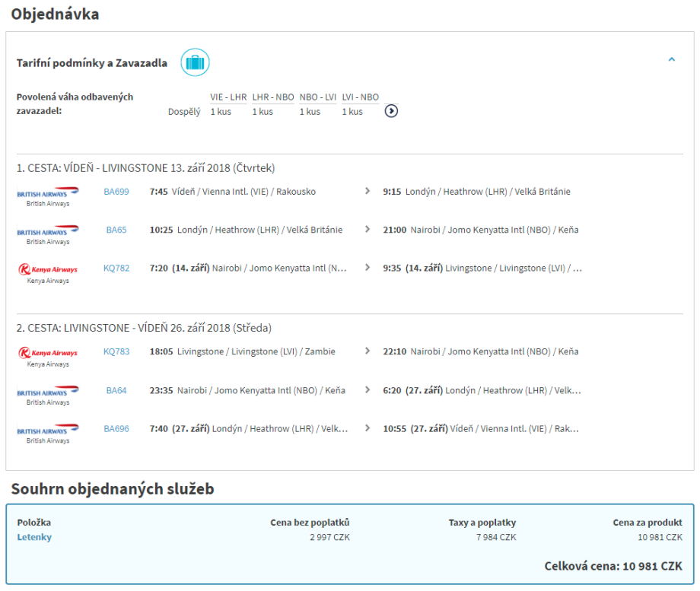Open flight BA64 details link

pyautogui.click(x=116, y=390)
